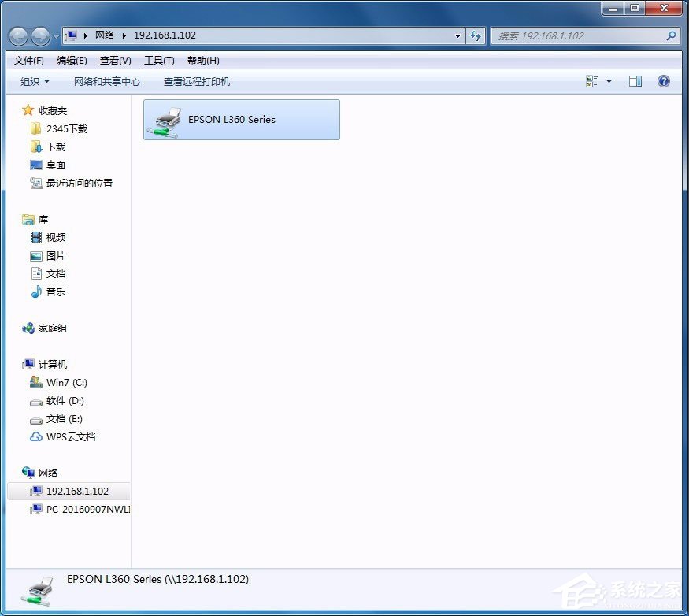Click the back navigation arrow
689x616 pixels.
18,35
